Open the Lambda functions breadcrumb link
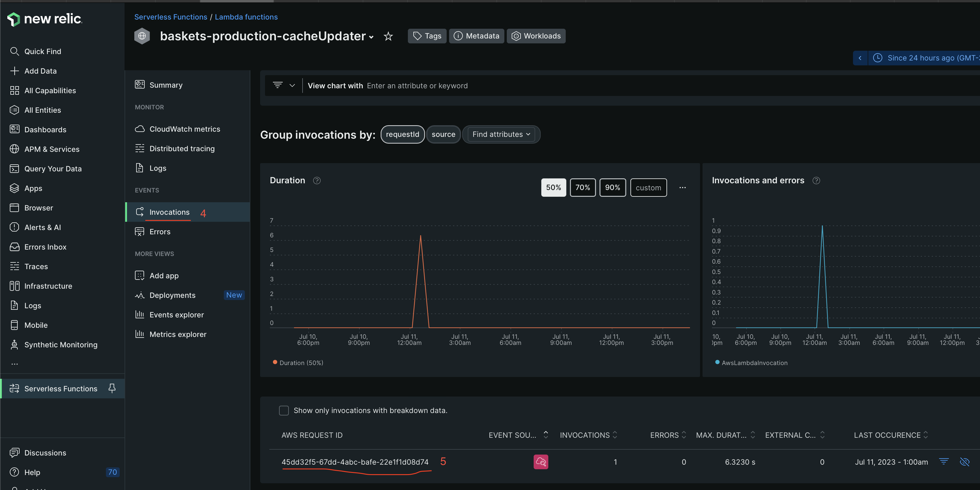The image size is (980, 490). point(246,17)
